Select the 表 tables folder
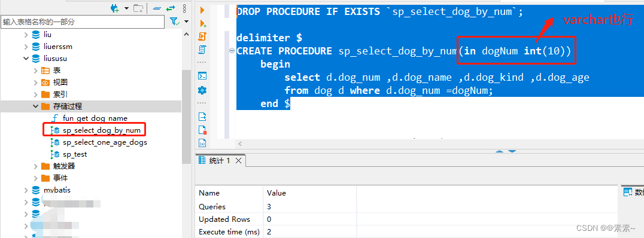The width and height of the screenshot is (644, 238). click(x=57, y=71)
